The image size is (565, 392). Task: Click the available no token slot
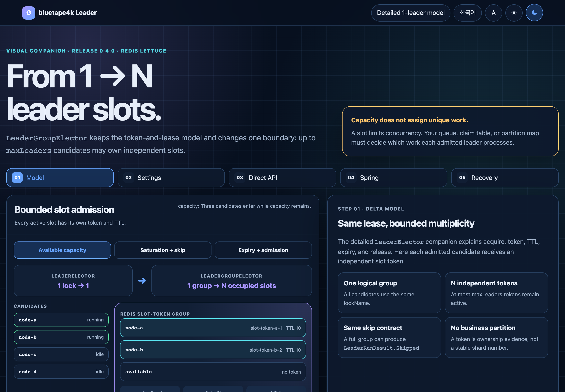pos(213,372)
